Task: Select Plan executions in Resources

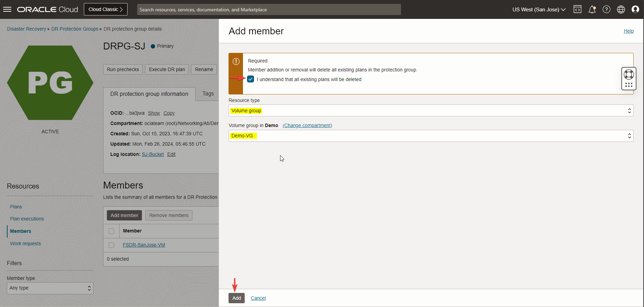Action: pyautogui.click(x=27, y=219)
